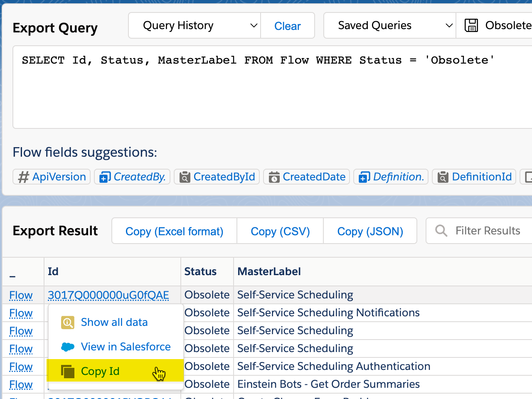
Task: Select View in Salesforce menu entry
Action: point(115,347)
